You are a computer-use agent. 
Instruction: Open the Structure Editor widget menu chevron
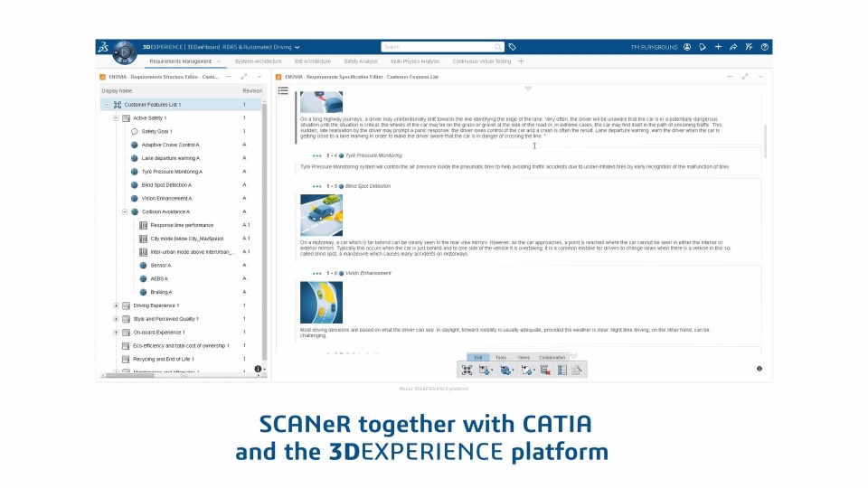[x=259, y=77]
